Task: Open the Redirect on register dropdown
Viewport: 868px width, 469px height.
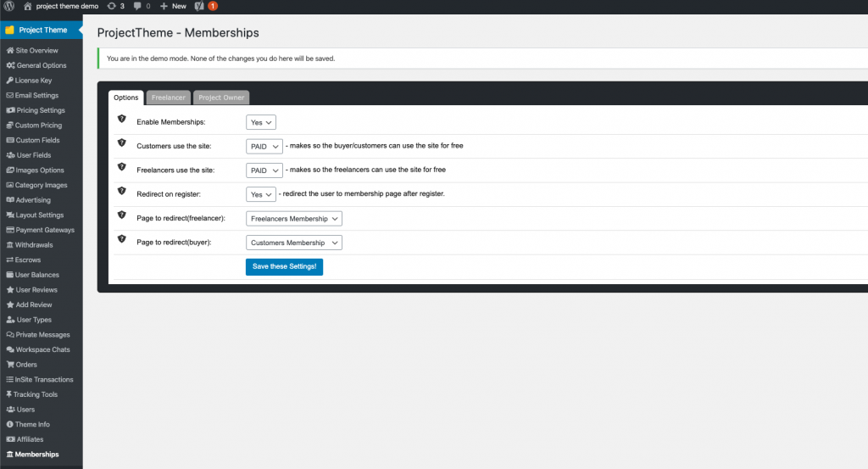Action: pos(261,194)
